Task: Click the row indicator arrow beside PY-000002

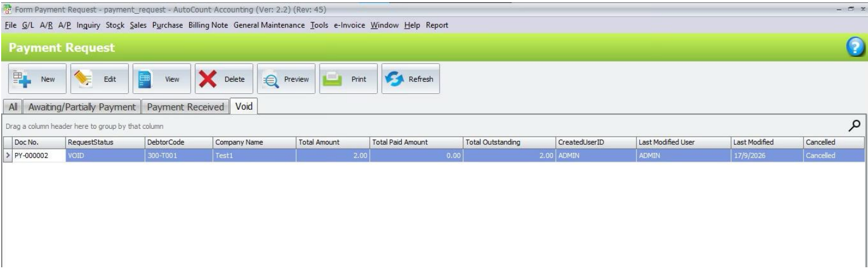Action: coord(7,153)
